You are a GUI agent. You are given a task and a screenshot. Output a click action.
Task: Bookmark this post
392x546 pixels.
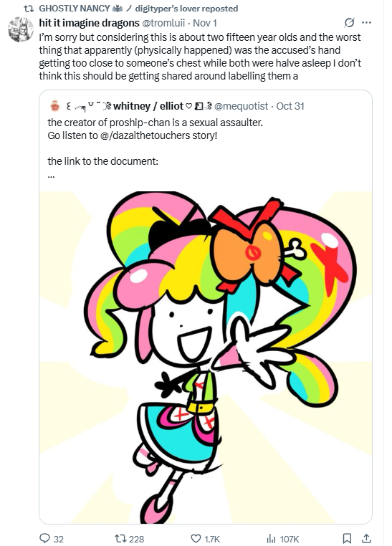point(347,538)
